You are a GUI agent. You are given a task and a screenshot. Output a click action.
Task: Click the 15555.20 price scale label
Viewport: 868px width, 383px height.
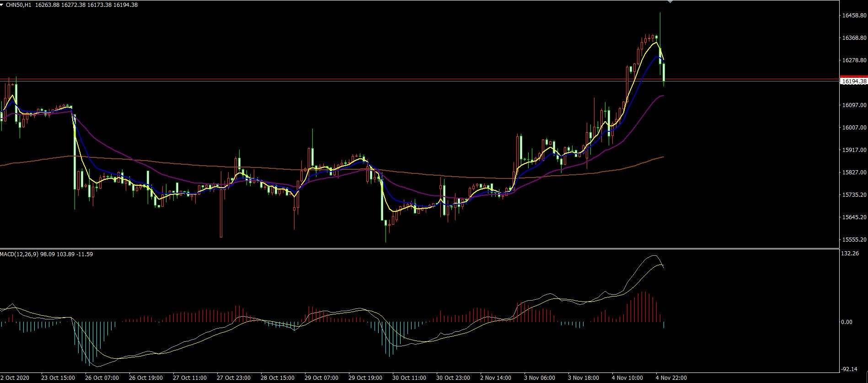854,239
